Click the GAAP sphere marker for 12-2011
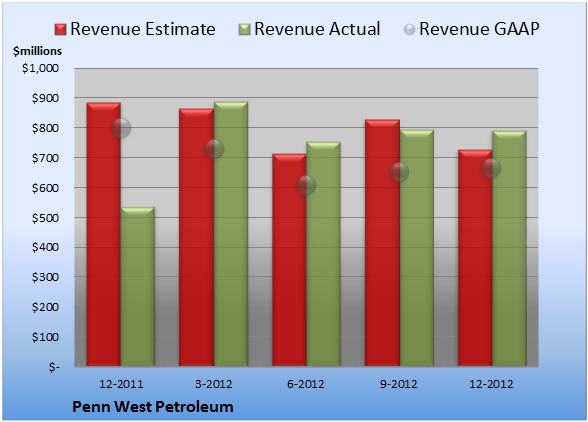Screen dimensions: 588x422 coord(121,128)
